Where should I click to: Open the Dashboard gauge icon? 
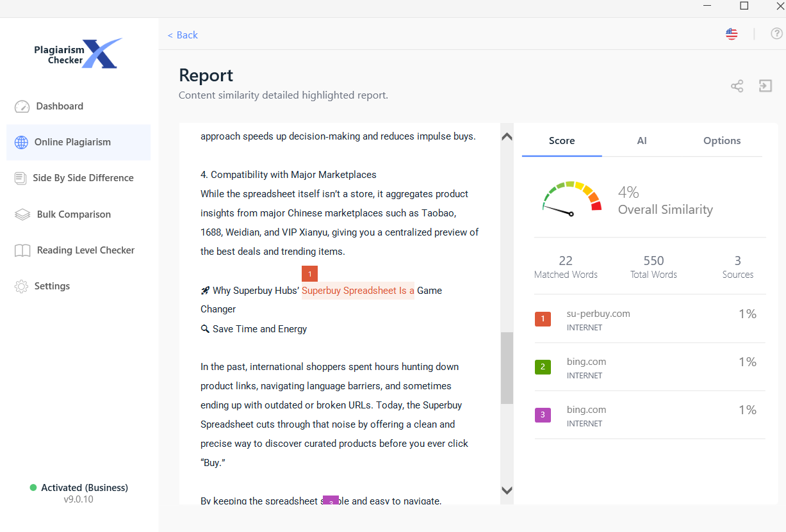[x=22, y=106]
